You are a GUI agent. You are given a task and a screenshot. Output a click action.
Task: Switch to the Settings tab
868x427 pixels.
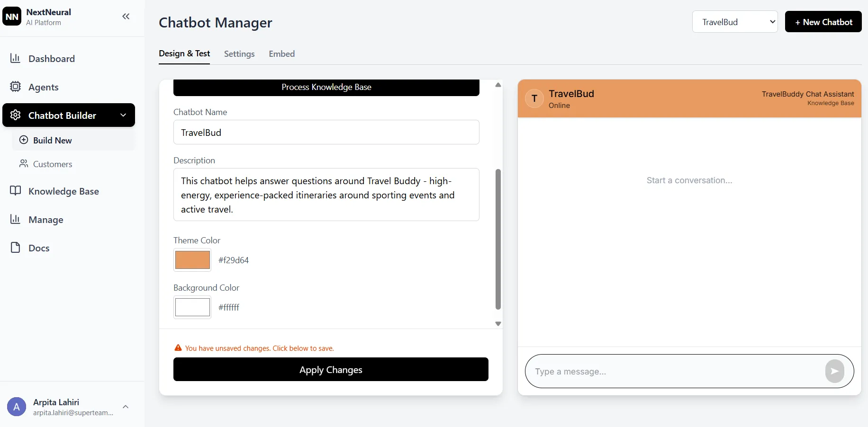pyautogui.click(x=239, y=54)
